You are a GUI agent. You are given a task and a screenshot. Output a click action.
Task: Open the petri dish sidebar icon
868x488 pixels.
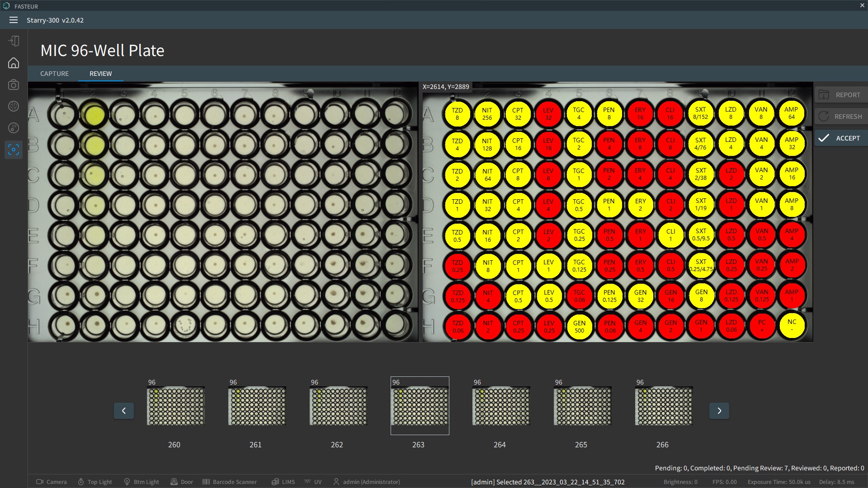pyautogui.click(x=14, y=106)
